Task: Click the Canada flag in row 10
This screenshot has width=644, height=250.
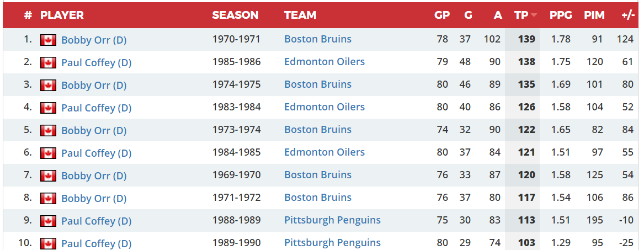Action: click(48, 243)
